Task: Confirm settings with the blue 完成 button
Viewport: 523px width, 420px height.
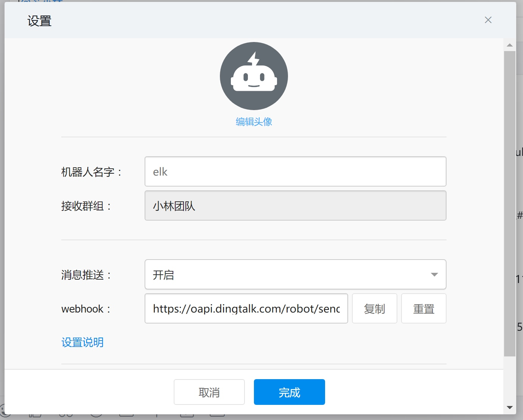Action: [290, 392]
